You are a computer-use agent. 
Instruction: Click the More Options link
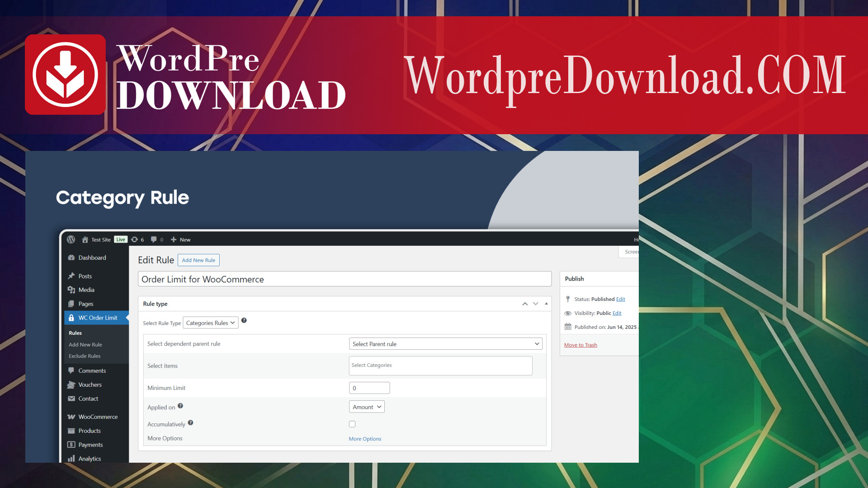click(365, 439)
